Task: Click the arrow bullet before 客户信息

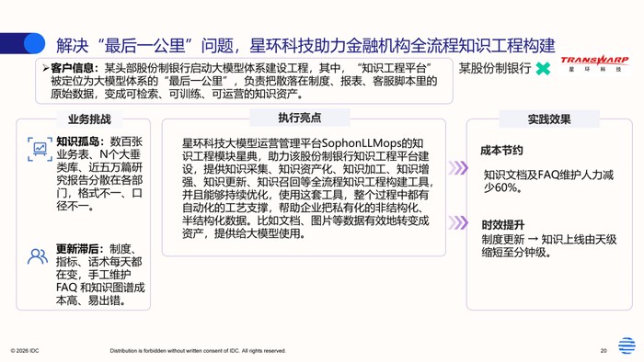Action: coord(46,68)
